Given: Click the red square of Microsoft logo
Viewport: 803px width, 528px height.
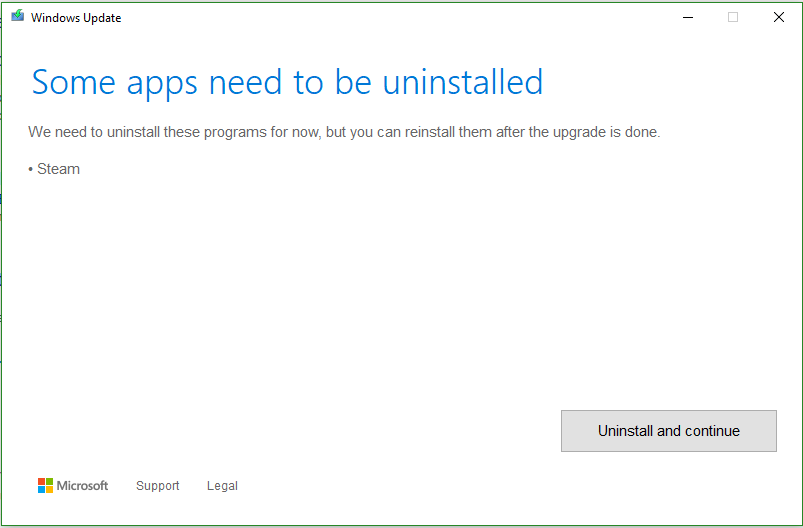Looking at the screenshot, I should click(x=41, y=482).
